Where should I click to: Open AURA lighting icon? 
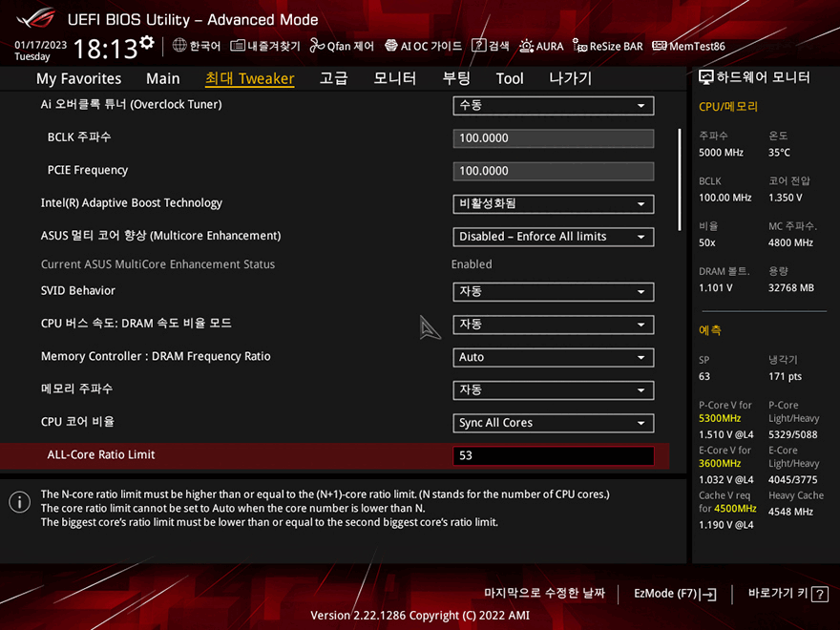coord(526,46)
